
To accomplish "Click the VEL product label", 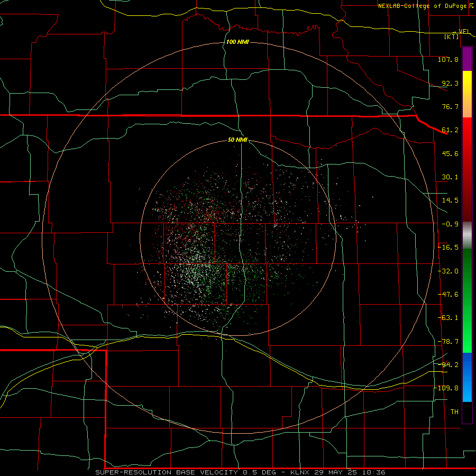I will (464, 31).
